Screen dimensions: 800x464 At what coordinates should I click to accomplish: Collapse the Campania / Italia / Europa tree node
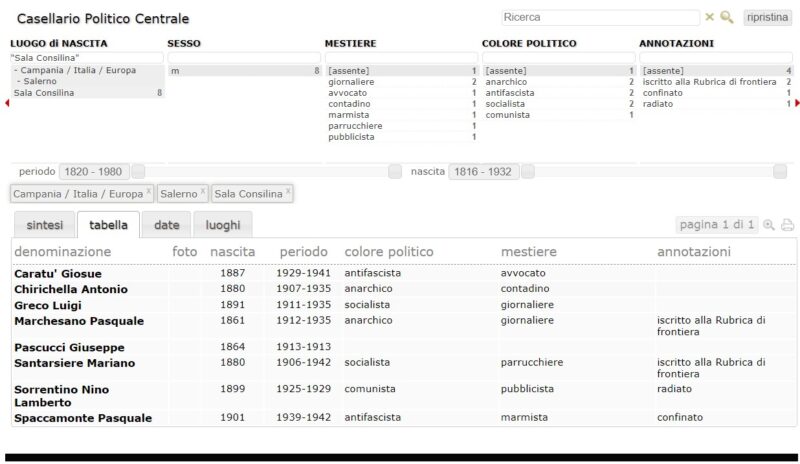tap(16, 70)
